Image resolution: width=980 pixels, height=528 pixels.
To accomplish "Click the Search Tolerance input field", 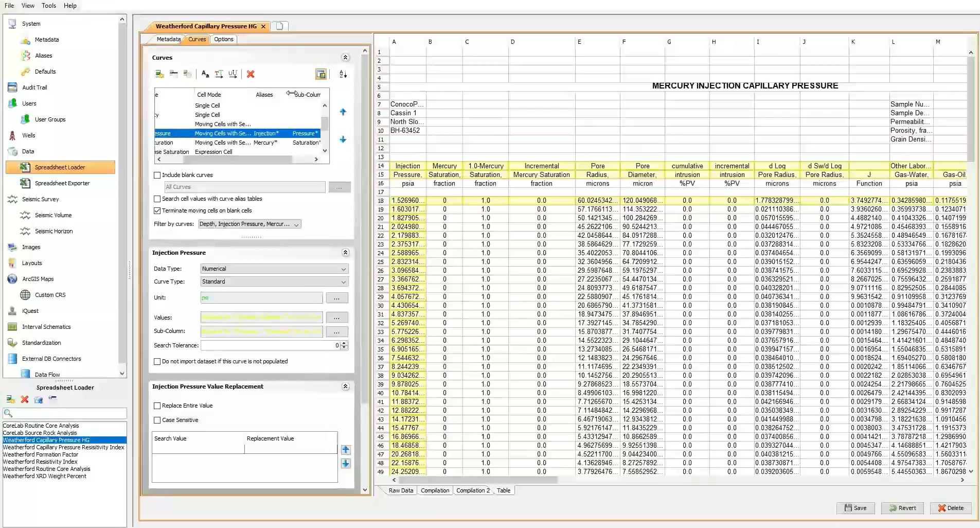I will 271,345.
